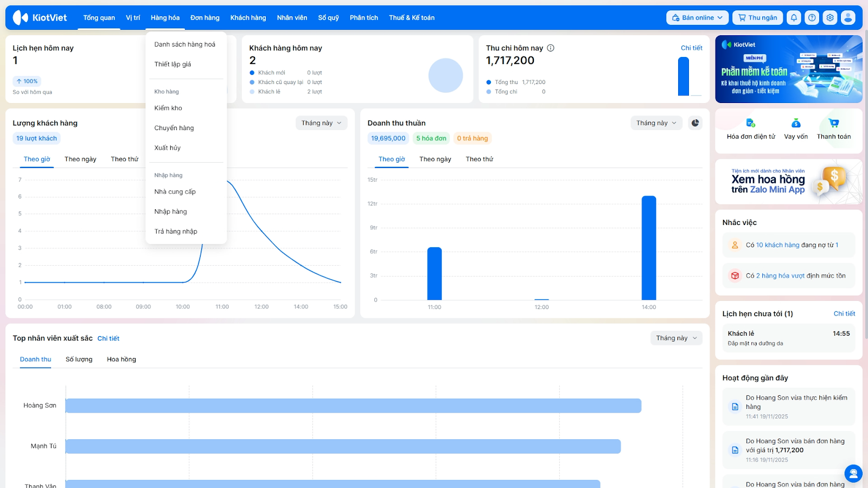Open the notifications bell
This screenshot has width=868, height=488.
pyautogui.click(x=794, y=18)
